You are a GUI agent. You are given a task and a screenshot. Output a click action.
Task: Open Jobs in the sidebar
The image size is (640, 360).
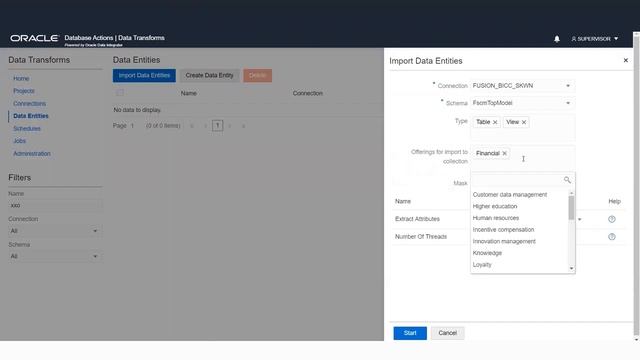(19, 141)
